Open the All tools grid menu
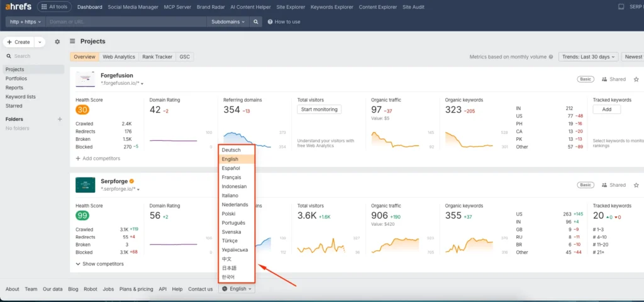Viewport: 644px width, 302px height. coord(54,7)
